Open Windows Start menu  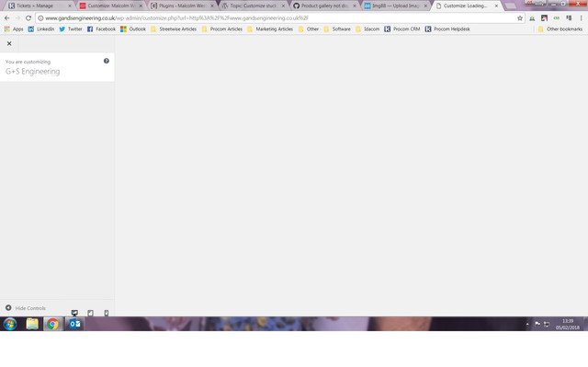click(10, 324)
